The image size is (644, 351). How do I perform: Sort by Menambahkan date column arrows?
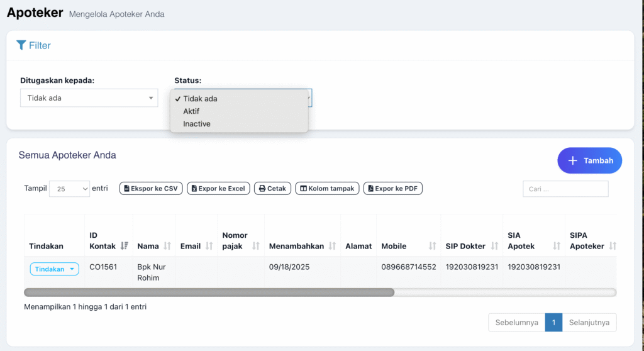[x=332, y=246]
